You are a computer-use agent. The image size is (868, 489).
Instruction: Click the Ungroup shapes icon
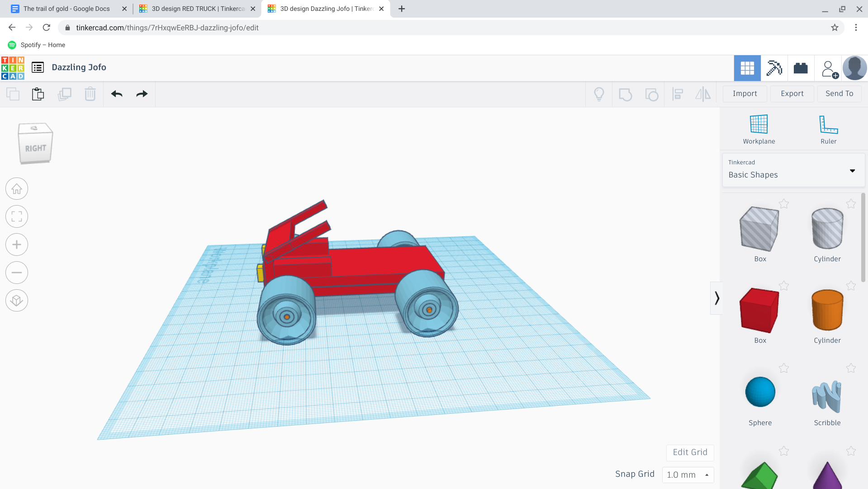point(651,94)
